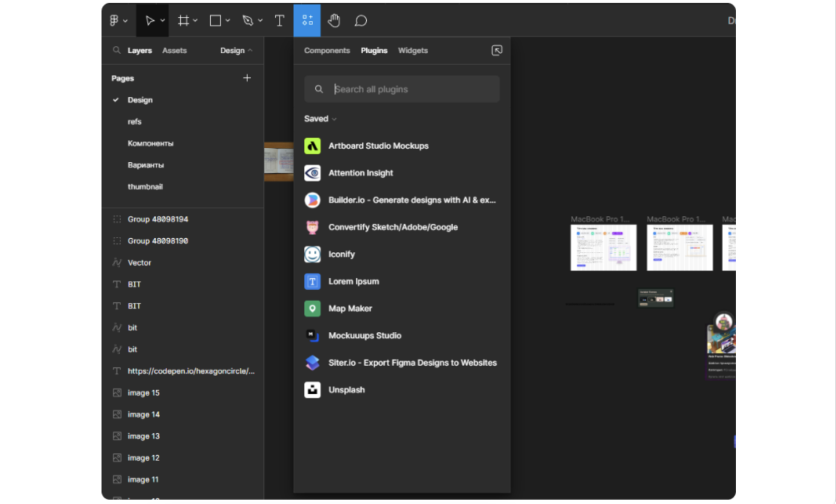Click the Artboard Studio Mockups plugin icon
The width and height of the screenshot is (836, 504).
pyautogui.click(x=313, y=146)
